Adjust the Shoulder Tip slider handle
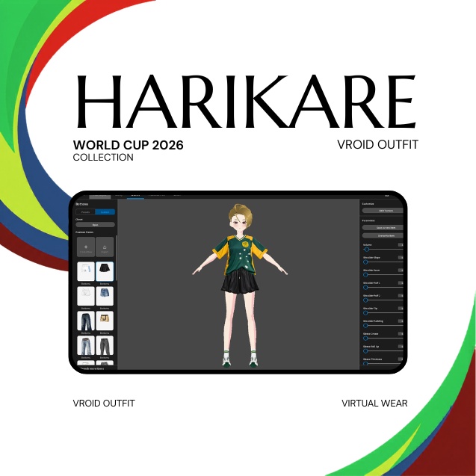 365,313
